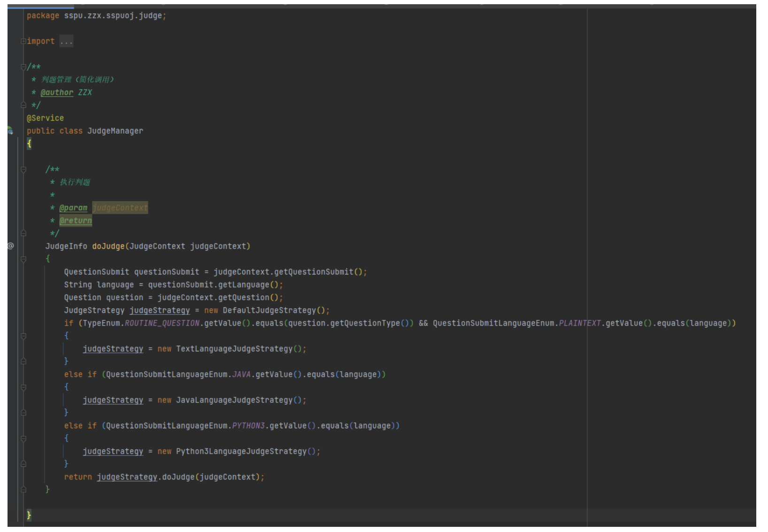Viewport: 768px width, 532px height.
Task: Click the @return tag in the Javadoc
Action: point(76,220)
